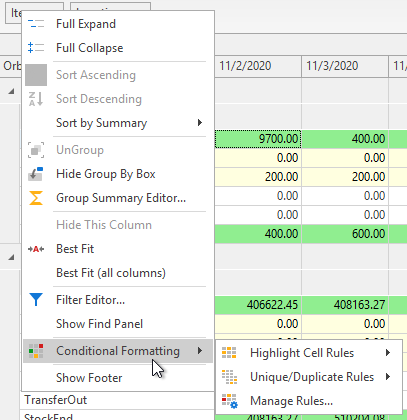
Task: Expand the Highlight Cell Rules submenu arrow
Action: [388, 353]
